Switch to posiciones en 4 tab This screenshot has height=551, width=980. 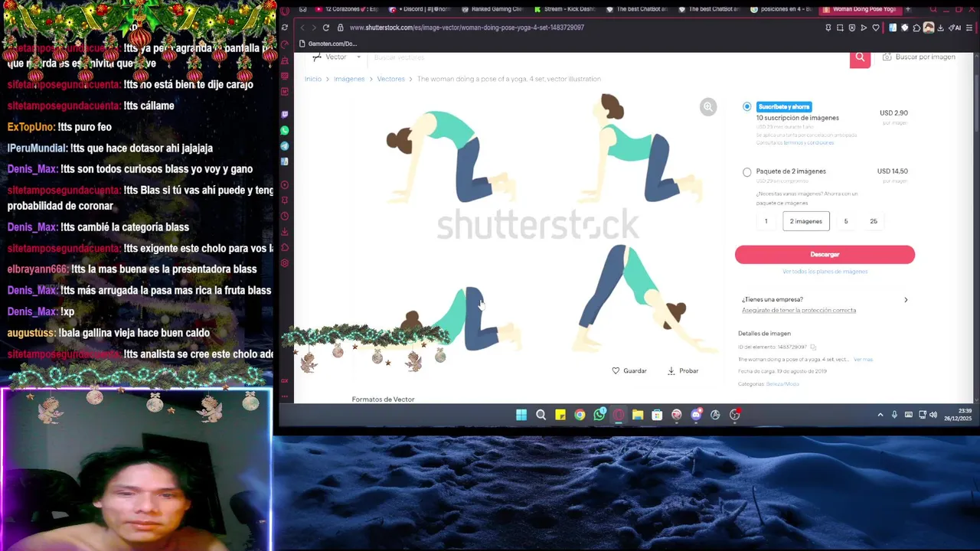[x=782, y=9]
